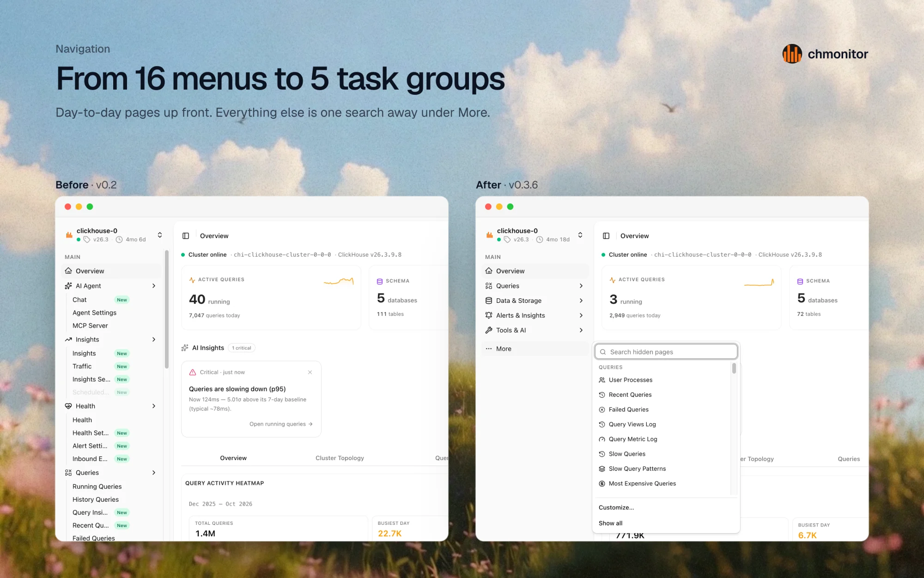Click Active Queries pulse icon in After window
924x578 pixels.
click(613, 280)
